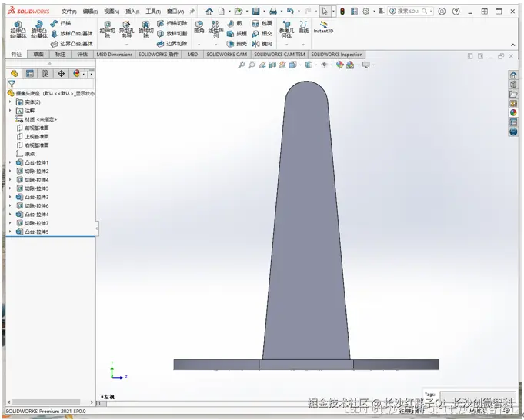Screen dimensions: 524x420
Task: Select the 拉伸切除 extruded cut tool
Action: [x=107, y=29]
